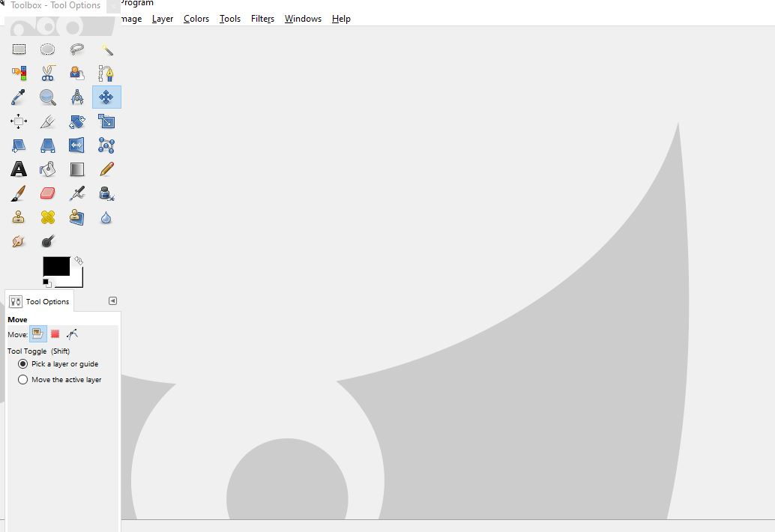Viewport: 775px width, 532px height.
Task: Select the Perspective tool
Action: [x=47, y=145]
